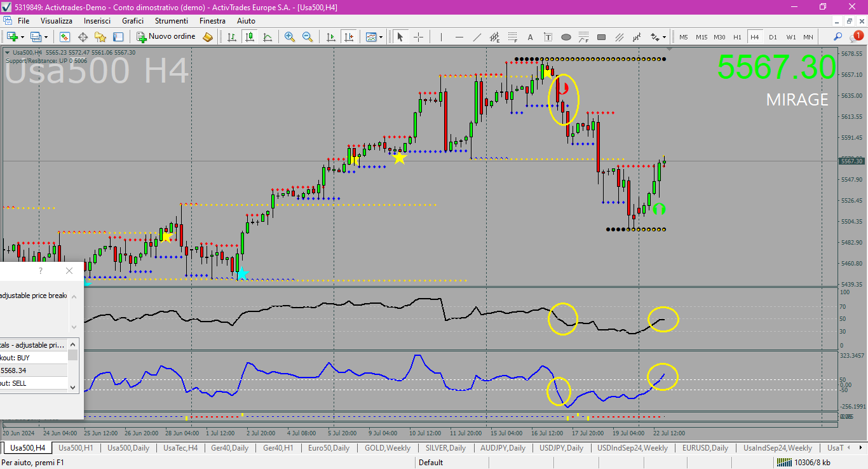Open the File menu
The height and width of the screenshot is (469, 868).
[24, 21]
